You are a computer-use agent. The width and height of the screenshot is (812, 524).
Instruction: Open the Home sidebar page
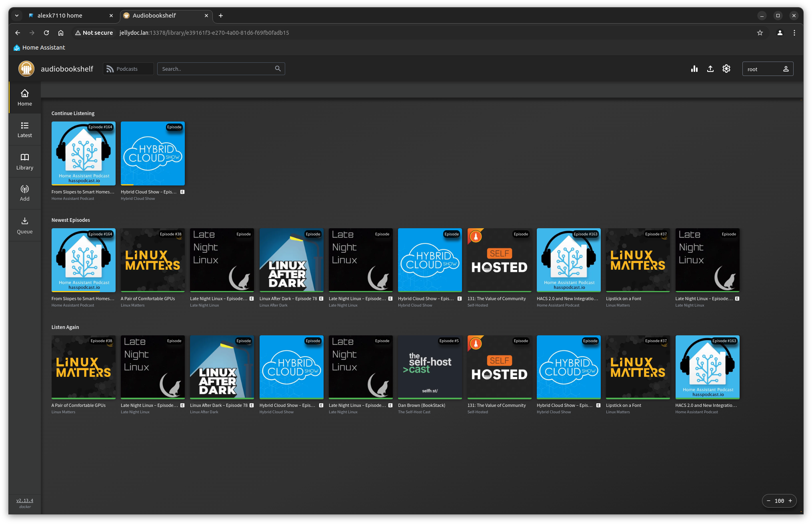(25, 98)
